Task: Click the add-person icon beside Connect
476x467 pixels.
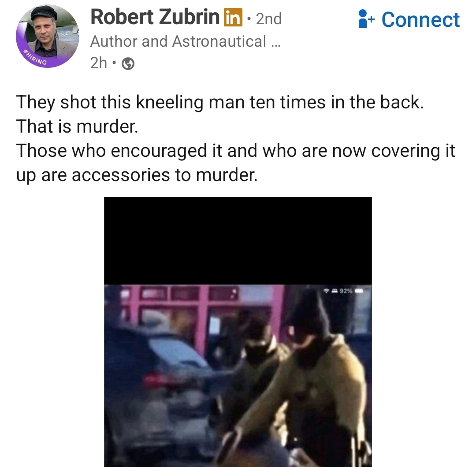Action: pos(366,19)
